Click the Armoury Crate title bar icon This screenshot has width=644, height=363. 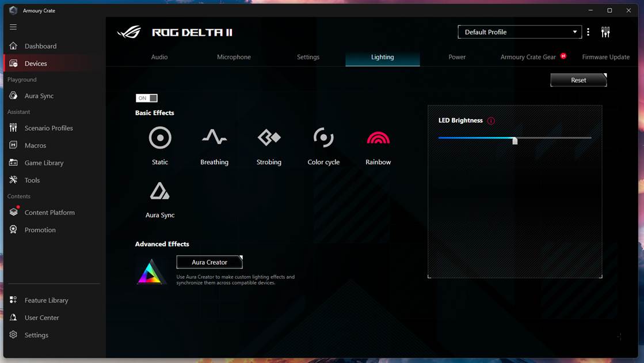point(13,10)
